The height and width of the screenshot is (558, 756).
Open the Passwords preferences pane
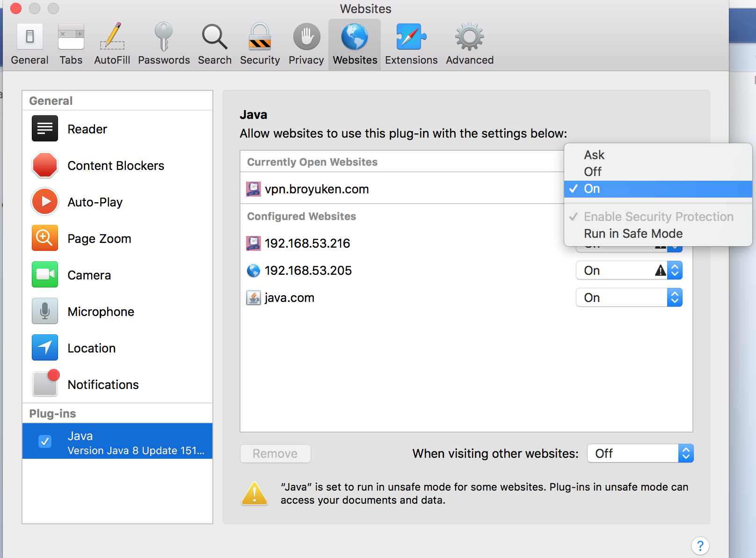[164, 45]
